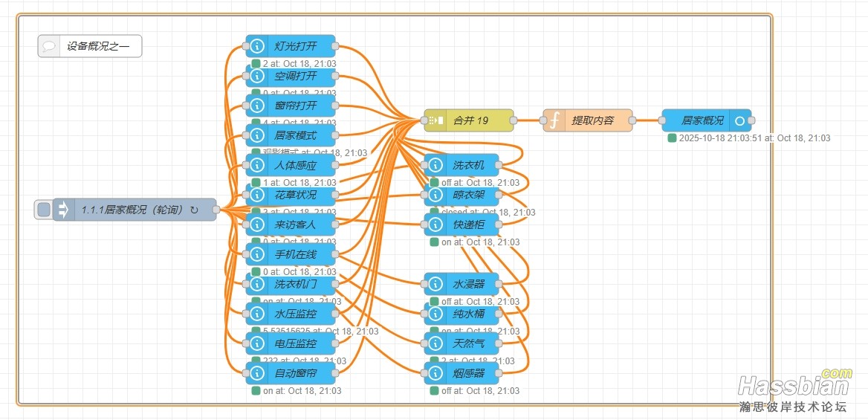Screen dimensions: 868x420
Task: Click the inject button on 居家概况（轮询） node
Action: [x=44, y=210]
